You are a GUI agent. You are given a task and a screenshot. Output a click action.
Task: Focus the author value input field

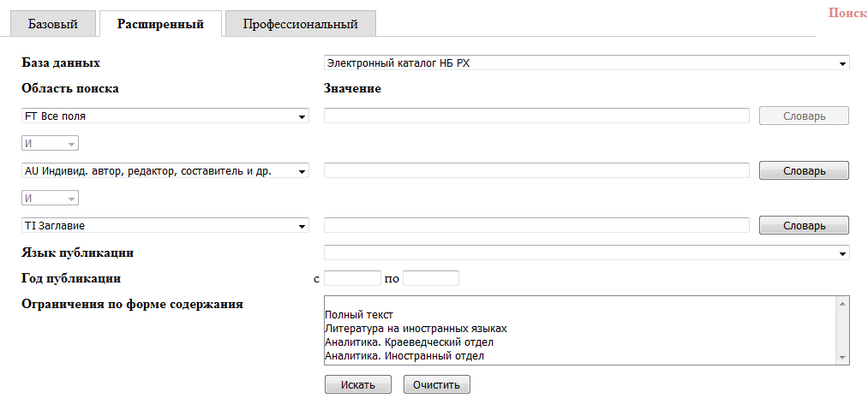pos(536,171)
